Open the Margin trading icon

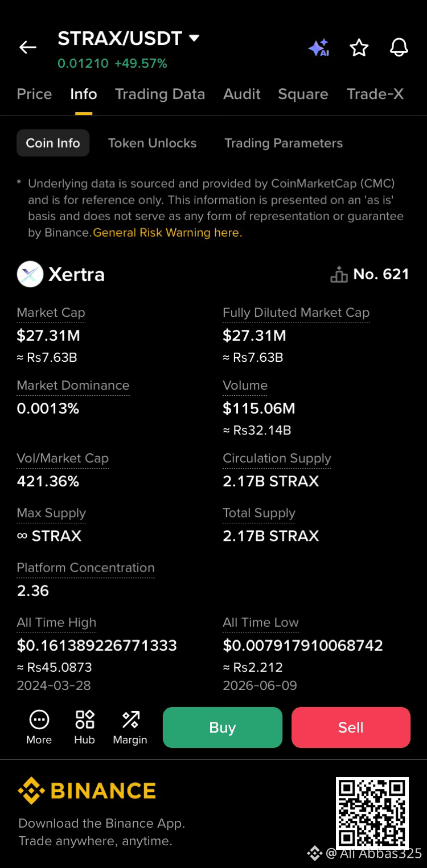pyautogui.click(x=130, y=727)
